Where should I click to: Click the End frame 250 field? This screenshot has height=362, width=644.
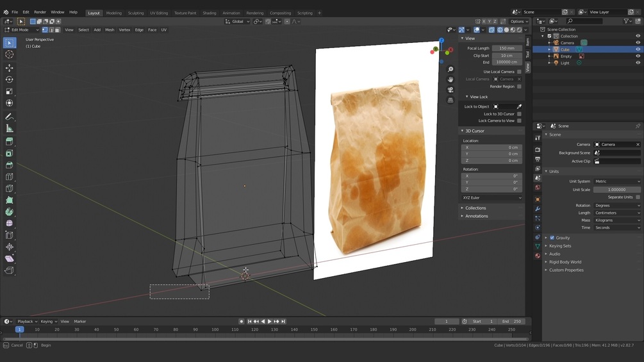pyautogui.click(x=511, y=322)
